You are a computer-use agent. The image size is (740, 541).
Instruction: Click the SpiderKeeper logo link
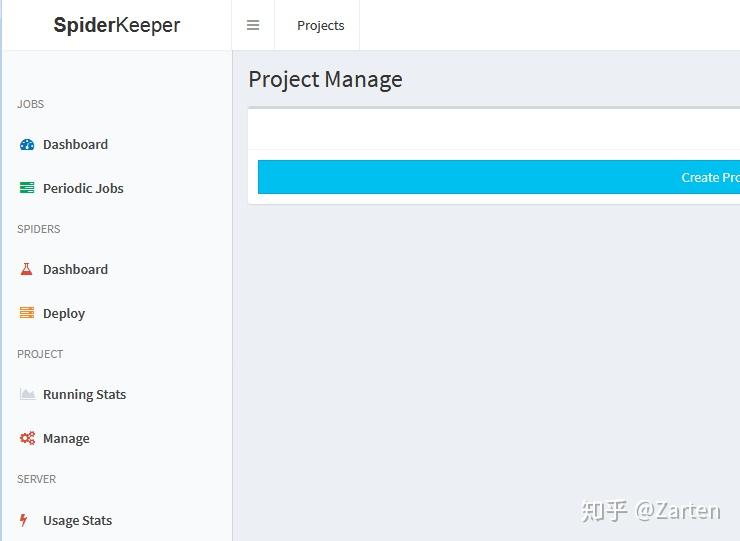116,26
